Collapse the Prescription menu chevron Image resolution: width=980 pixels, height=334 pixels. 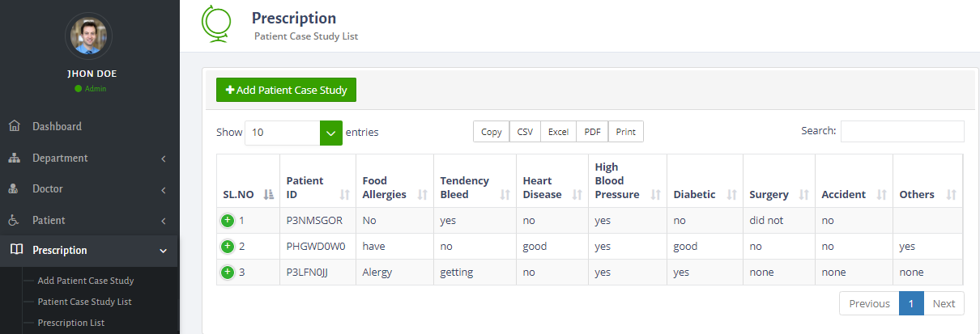164,251
